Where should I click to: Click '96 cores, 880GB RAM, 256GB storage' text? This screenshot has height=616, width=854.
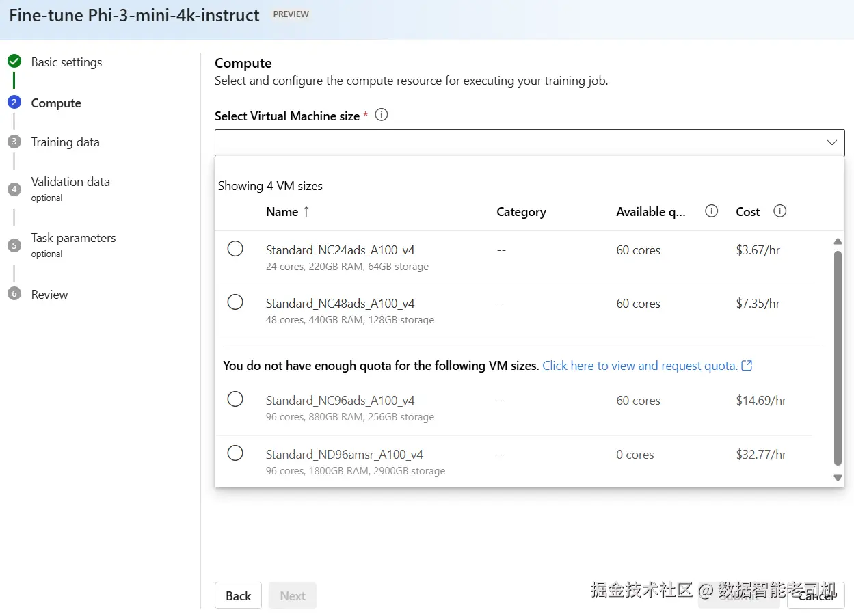[350, 417]
